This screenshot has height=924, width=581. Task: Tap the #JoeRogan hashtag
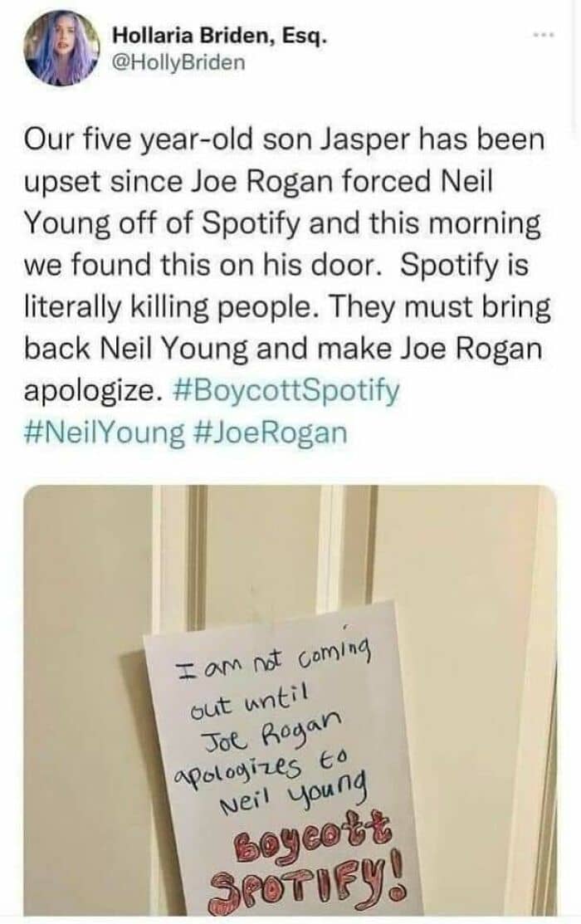pyautogui.click(x=270, y=433)
